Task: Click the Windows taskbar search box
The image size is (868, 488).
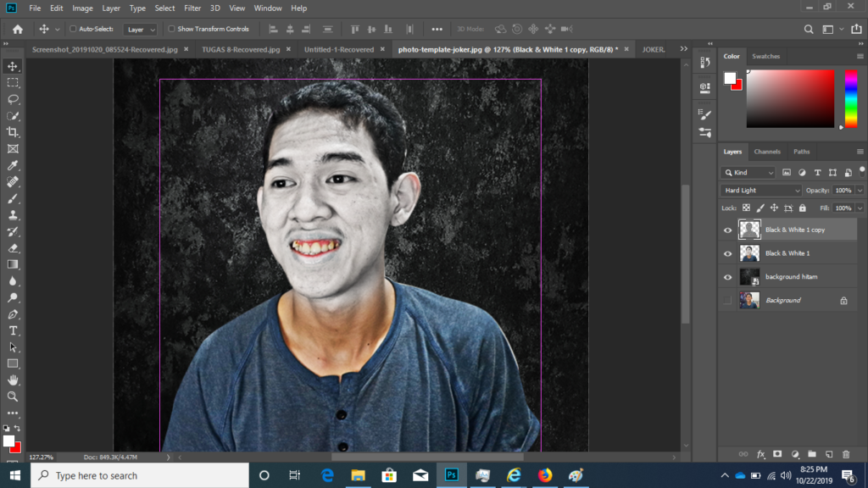Action: [140, 475]
